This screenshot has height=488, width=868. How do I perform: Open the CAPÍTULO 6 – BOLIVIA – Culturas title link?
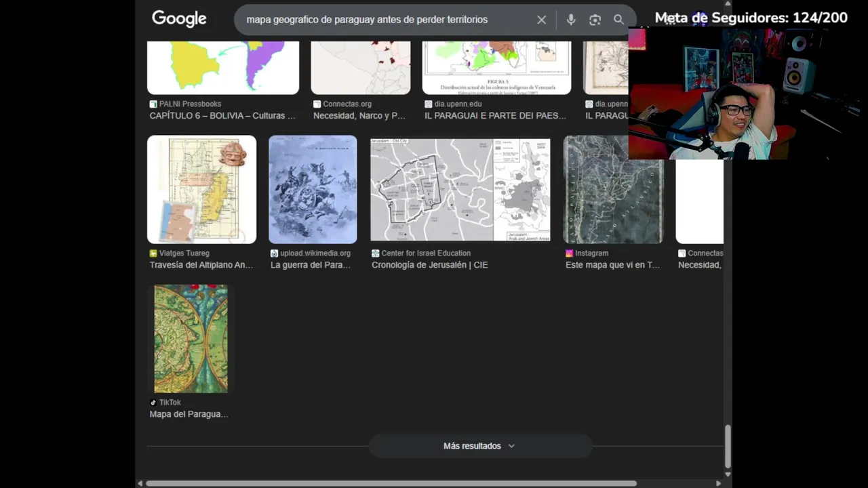[x=222, y=116]
